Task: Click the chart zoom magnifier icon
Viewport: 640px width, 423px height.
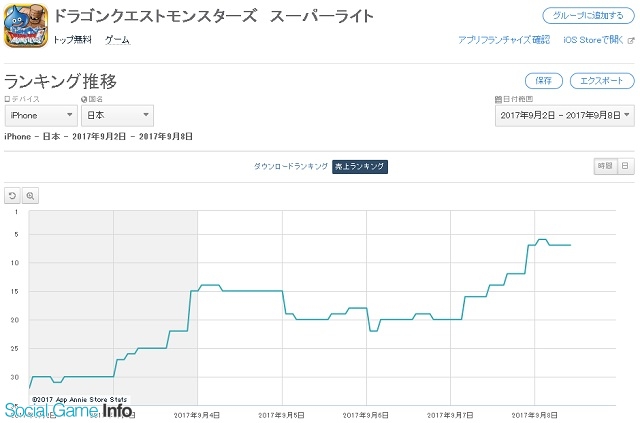Action: 30,196
